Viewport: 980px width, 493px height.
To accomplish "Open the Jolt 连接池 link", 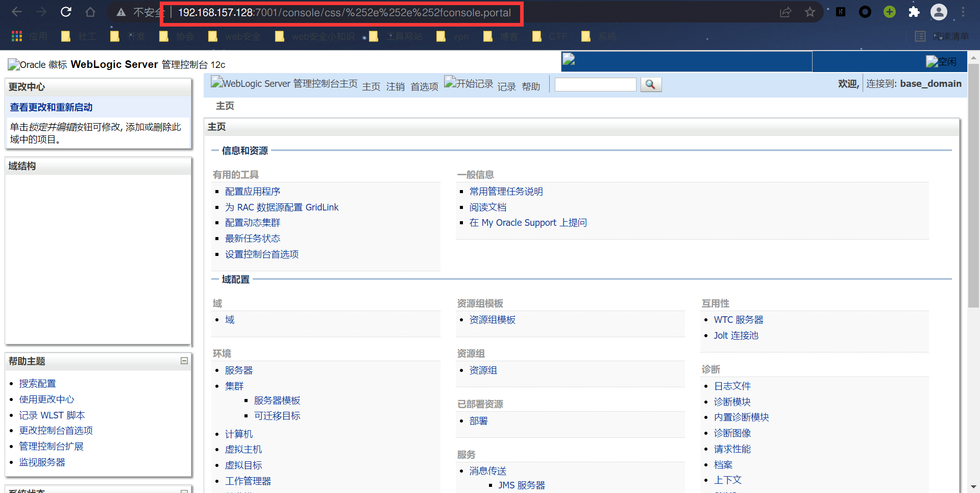I will pos(736,336).
